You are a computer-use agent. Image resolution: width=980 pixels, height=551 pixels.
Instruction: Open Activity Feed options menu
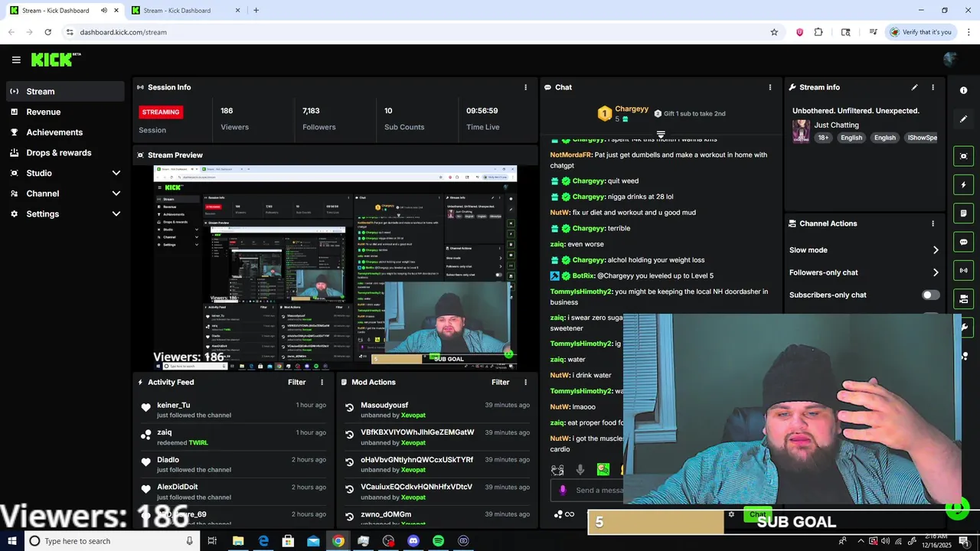click(x=322, y=382)
